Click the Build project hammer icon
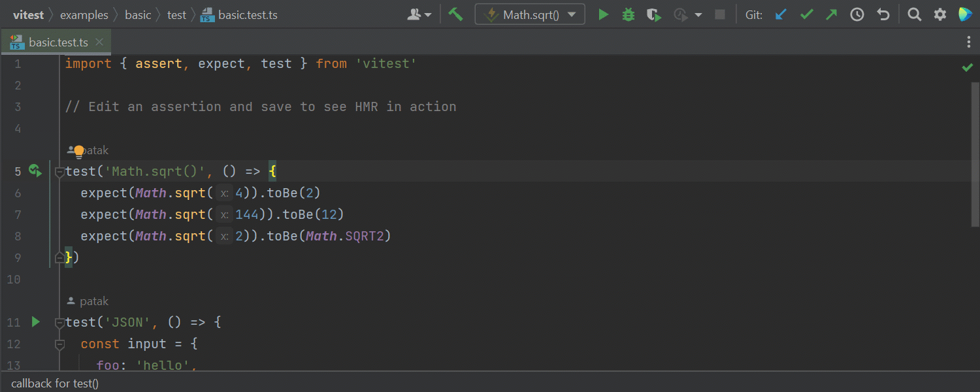 click(455, 14)
